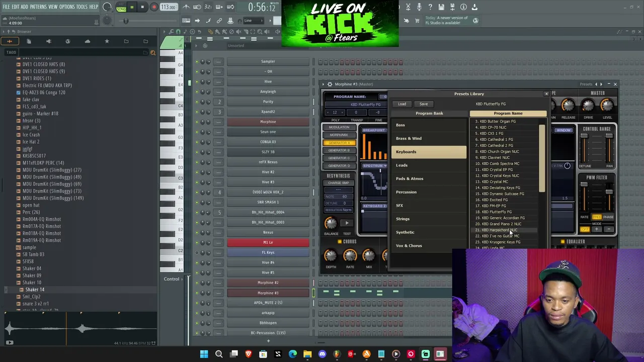This screenshot has height=362, width=644.
Task: Open the Breakpoint dropdown in Morphine
Action: tap(374, 130)
